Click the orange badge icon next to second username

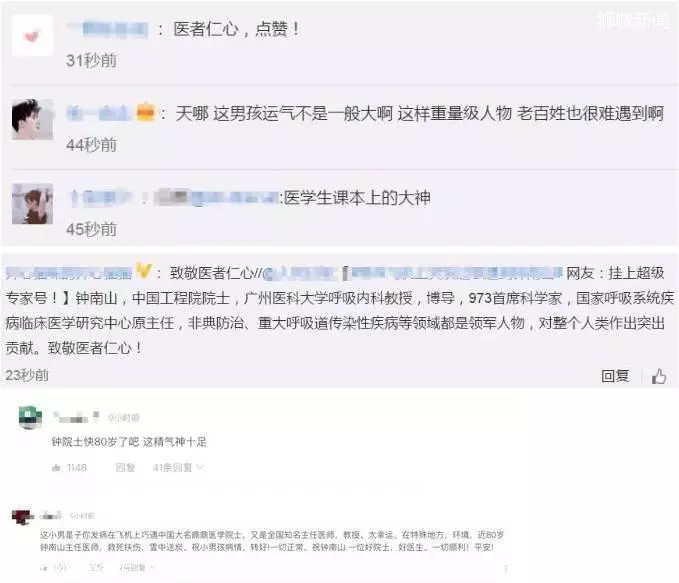coord(145,113)
